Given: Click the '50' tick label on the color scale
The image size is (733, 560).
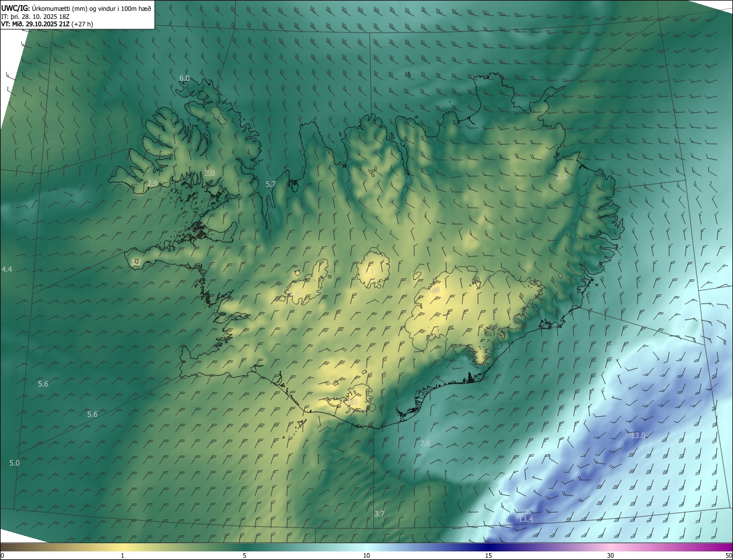Looking at the screenshot, I should [x=728, y=555].
